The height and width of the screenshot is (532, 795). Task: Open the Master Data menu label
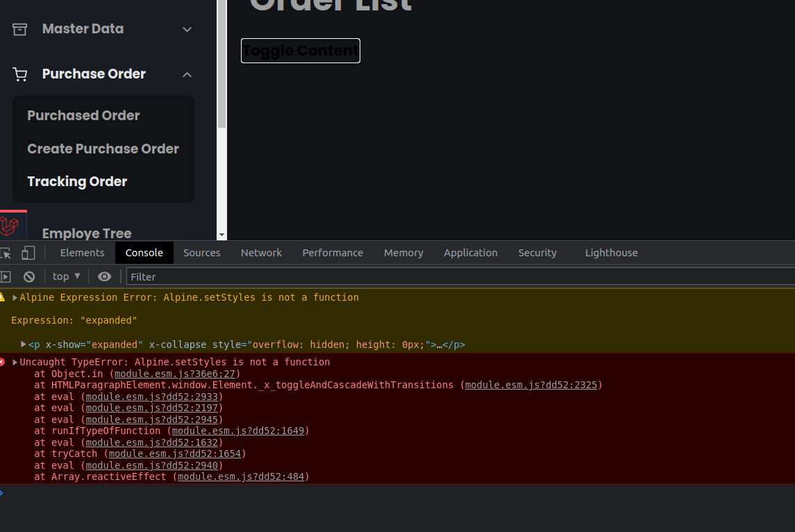click(x=83, y=29)
